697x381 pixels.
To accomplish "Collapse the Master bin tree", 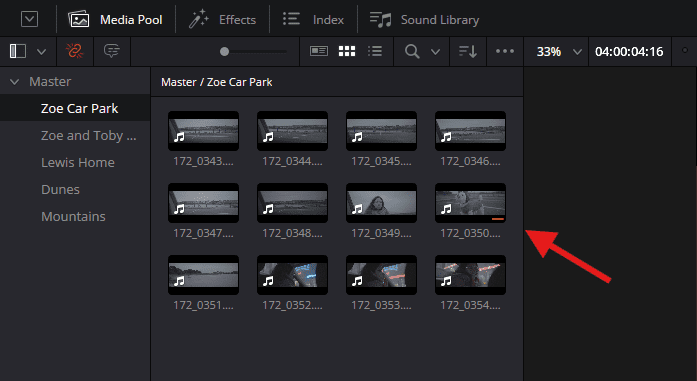I will (x=15, y=82).
